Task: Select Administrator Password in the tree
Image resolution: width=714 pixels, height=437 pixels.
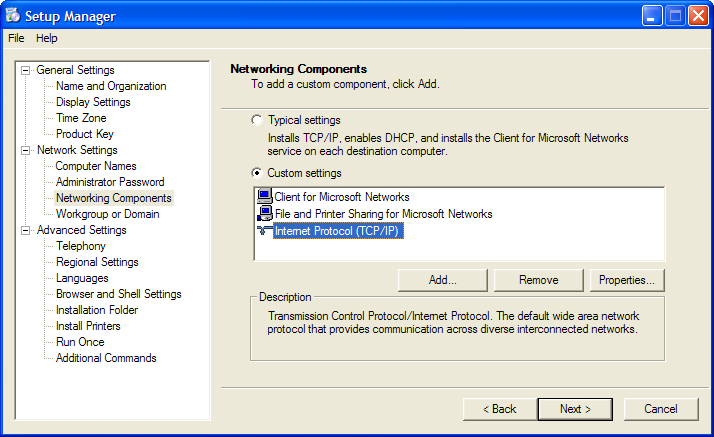Action: [x=110, y=182]
